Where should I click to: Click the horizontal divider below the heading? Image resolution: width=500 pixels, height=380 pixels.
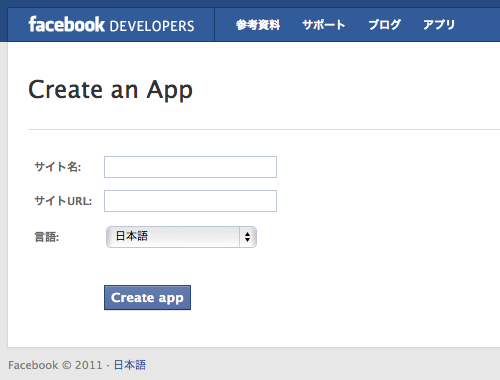[x=264, y=129]
